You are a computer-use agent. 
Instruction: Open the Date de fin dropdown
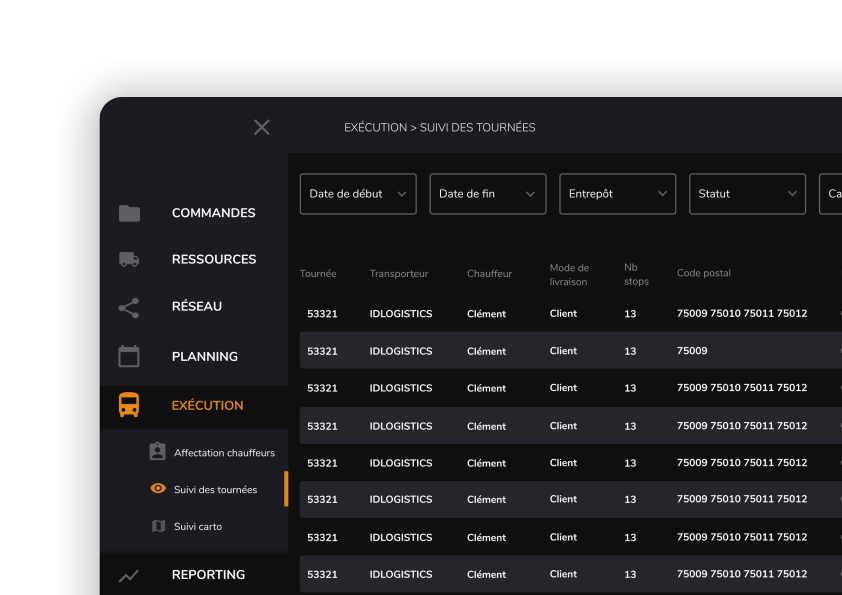pos(488,194)
